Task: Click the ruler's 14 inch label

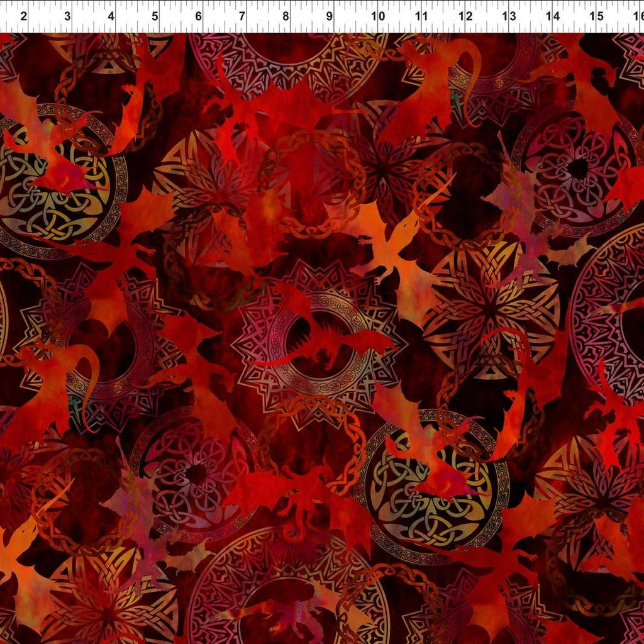Action: (x=552, y=16)
